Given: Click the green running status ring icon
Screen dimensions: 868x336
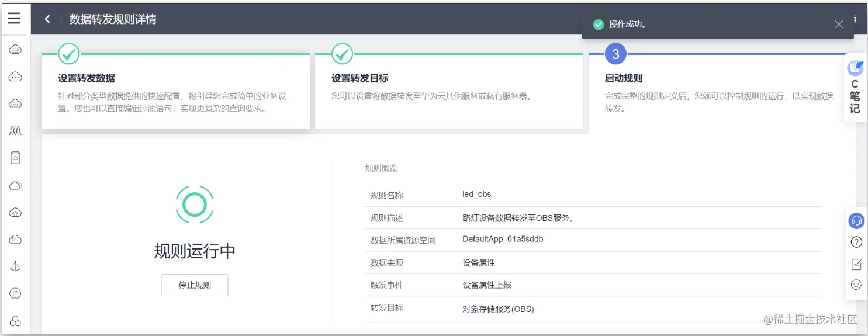Looking at the screenshot, I should (x=195, y=204).
